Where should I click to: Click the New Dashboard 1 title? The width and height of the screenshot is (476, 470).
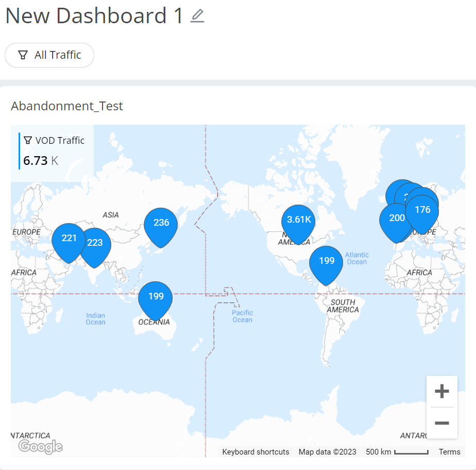tap(94, 16)
